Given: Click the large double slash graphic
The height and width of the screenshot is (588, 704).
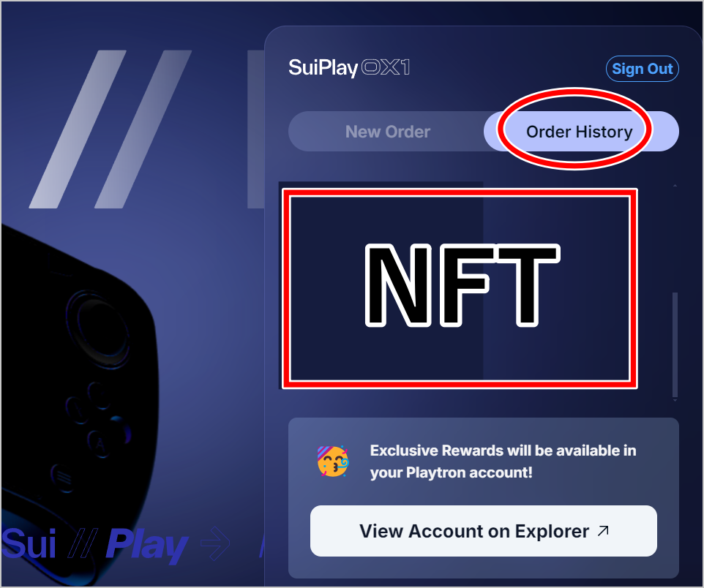Looking at the screenshot, I should (x=111, y=129).
